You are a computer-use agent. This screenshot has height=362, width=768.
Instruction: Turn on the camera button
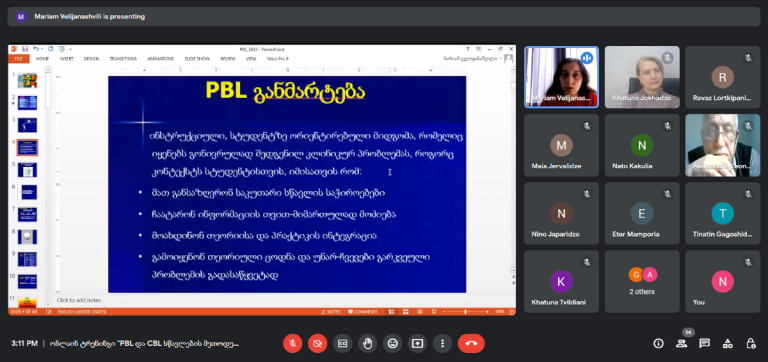pyautogui.click(x=317, y=343)
